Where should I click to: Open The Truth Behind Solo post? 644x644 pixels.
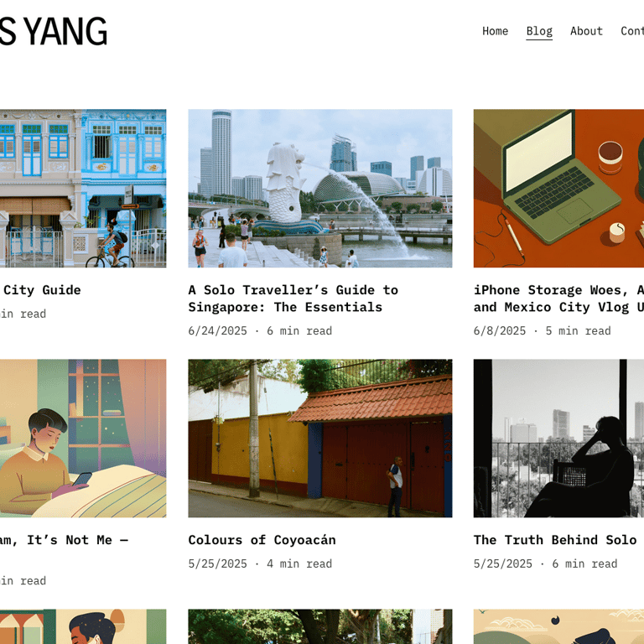(555, 540)
